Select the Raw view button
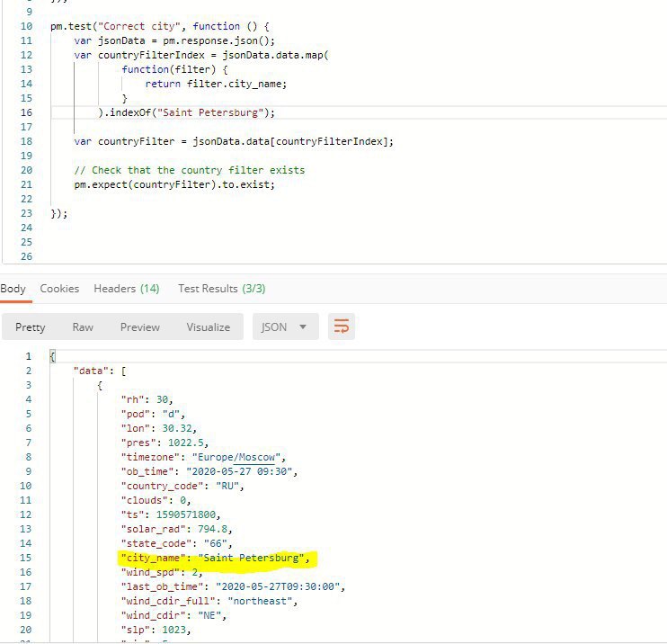Screen dimensions: 667x644 83,326
